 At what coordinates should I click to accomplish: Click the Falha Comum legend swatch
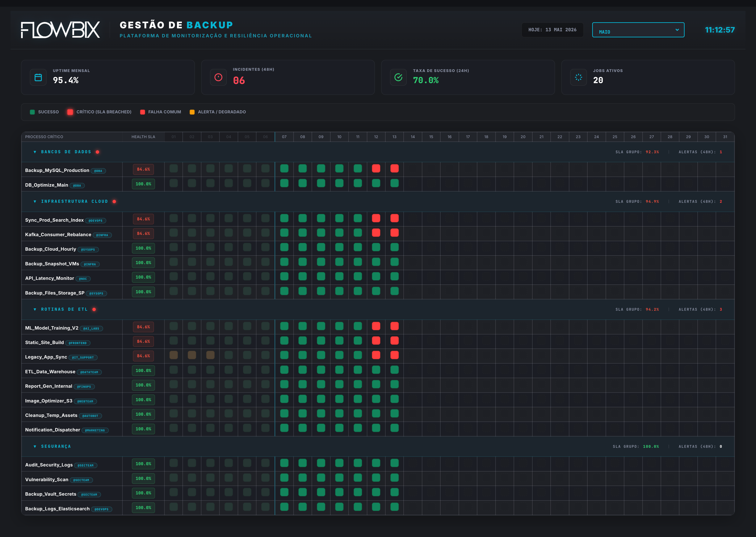(143, 112)
